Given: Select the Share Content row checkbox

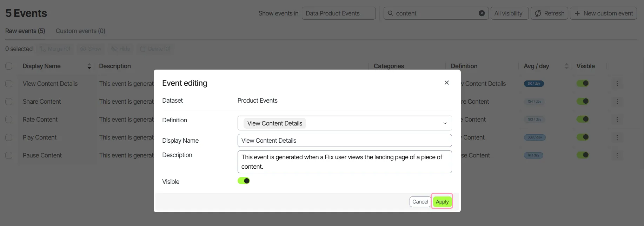Looking at the screenshot, I should pyautogui.click(x=9, y=102).
